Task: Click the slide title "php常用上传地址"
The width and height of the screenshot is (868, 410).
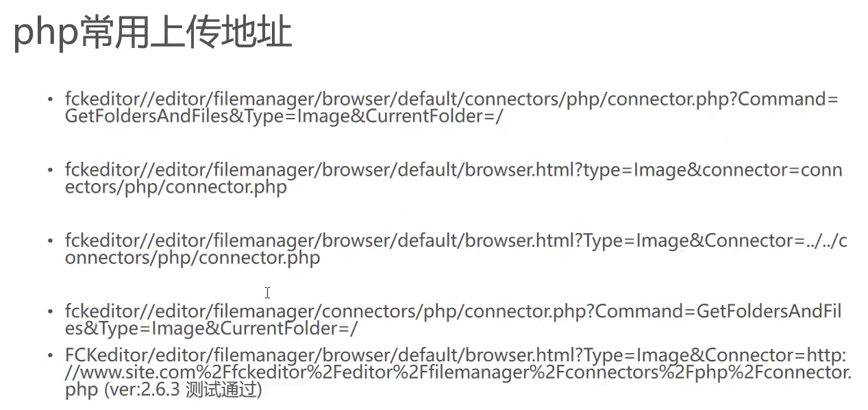Action: pyautogui.click(x=152, y=32)
